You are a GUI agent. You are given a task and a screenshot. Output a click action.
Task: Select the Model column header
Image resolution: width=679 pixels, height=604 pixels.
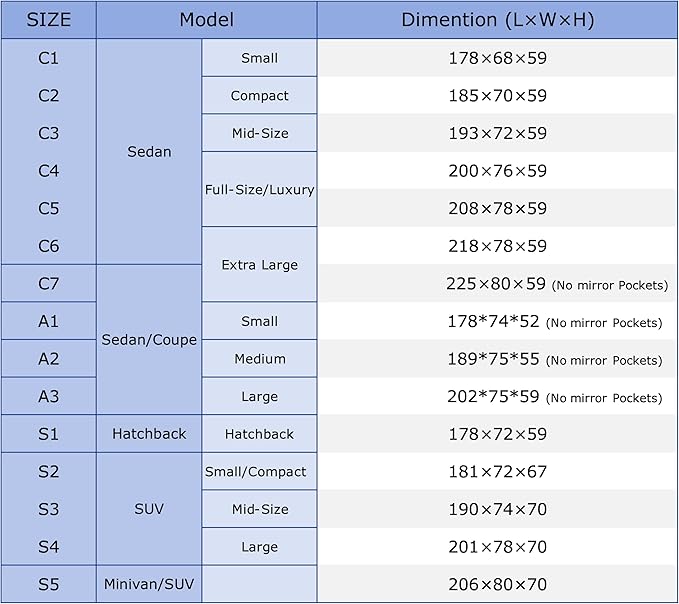pos(207,20)
